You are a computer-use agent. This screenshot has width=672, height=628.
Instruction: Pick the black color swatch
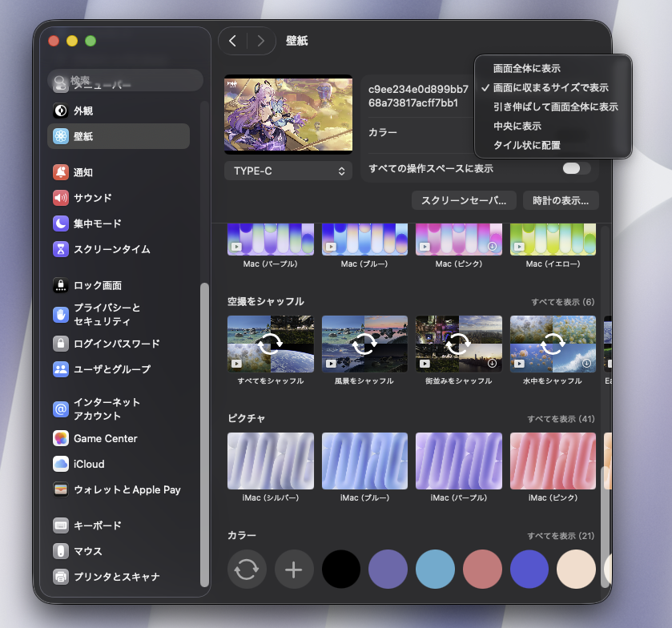(341, 570)
